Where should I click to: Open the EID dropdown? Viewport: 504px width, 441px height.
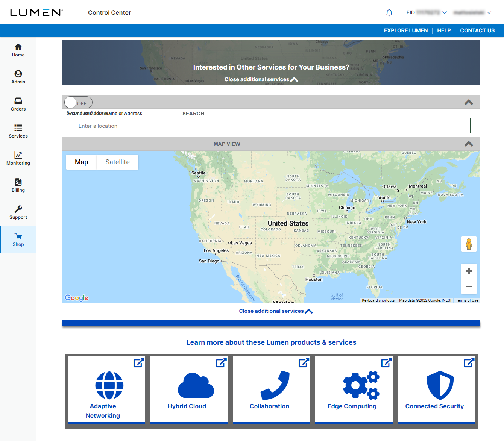coord(427,12)
